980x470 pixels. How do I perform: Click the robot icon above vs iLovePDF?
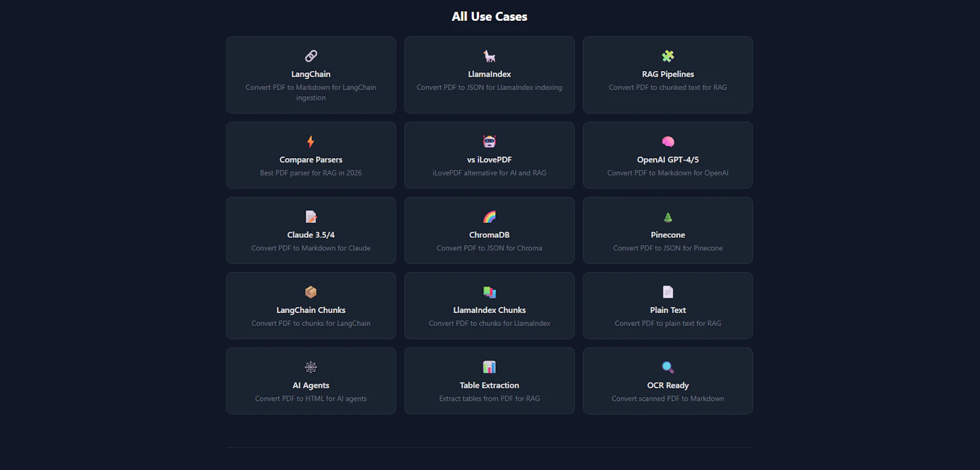[489, 142]
